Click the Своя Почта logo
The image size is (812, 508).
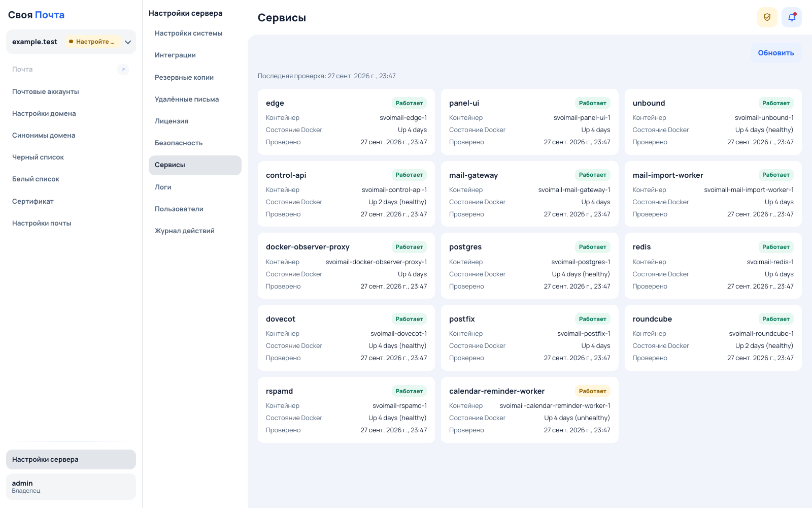(x=36, y=15)
